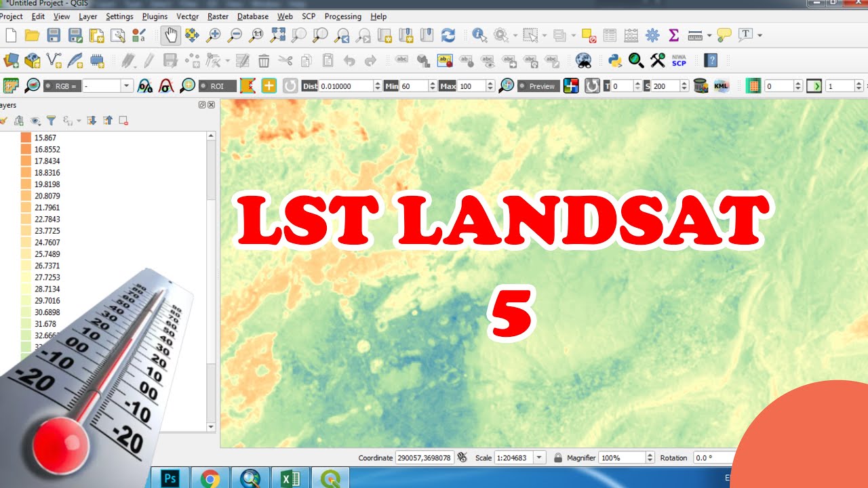
Task: Click the 20.8079 legend color swatch
Action: click(x=26, y=196)
